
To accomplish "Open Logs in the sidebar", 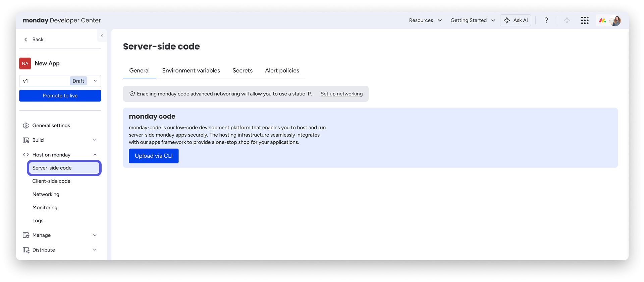I will coord(38,221).
